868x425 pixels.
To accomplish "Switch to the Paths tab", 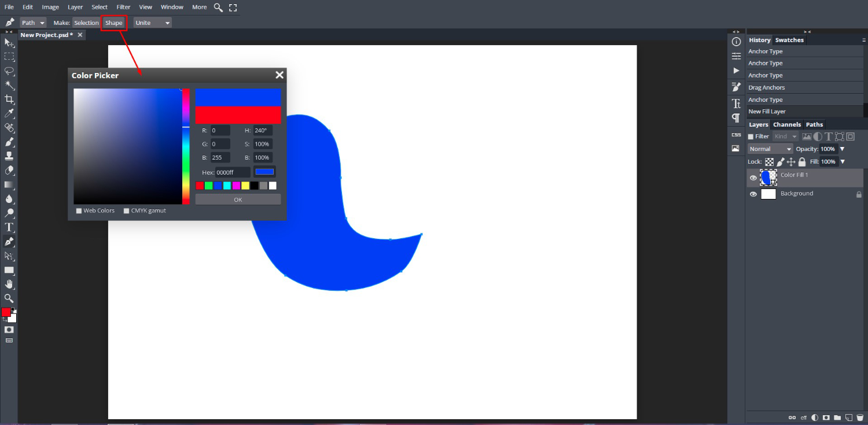I will click(x=814, y=124).
